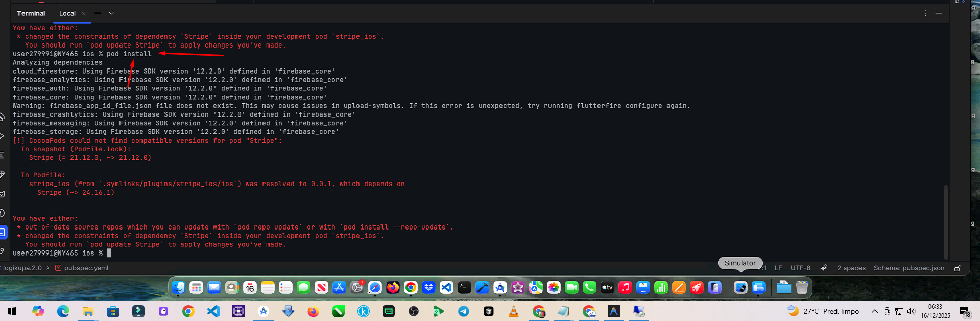Hide the Terminal tool window
The height and width of the screenshot is (321, 980).
[939, 13]
